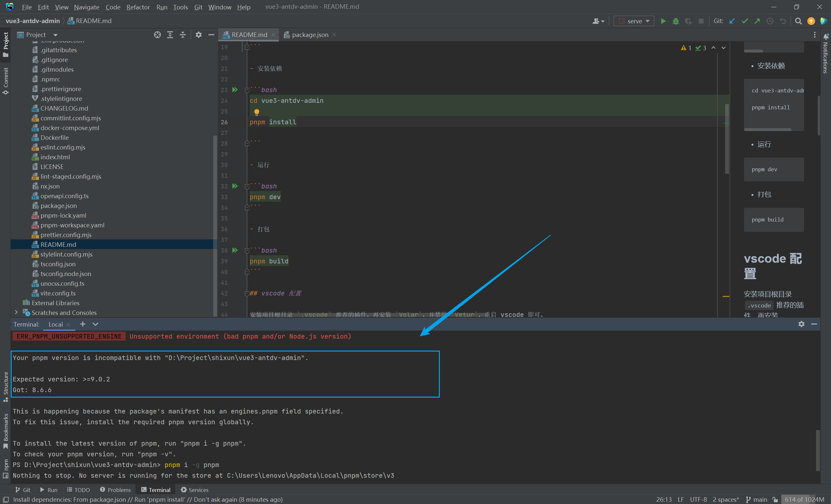This screenshot has width=831, height=504.
Task: Open the Git tool window button
Action: point(23,489)
